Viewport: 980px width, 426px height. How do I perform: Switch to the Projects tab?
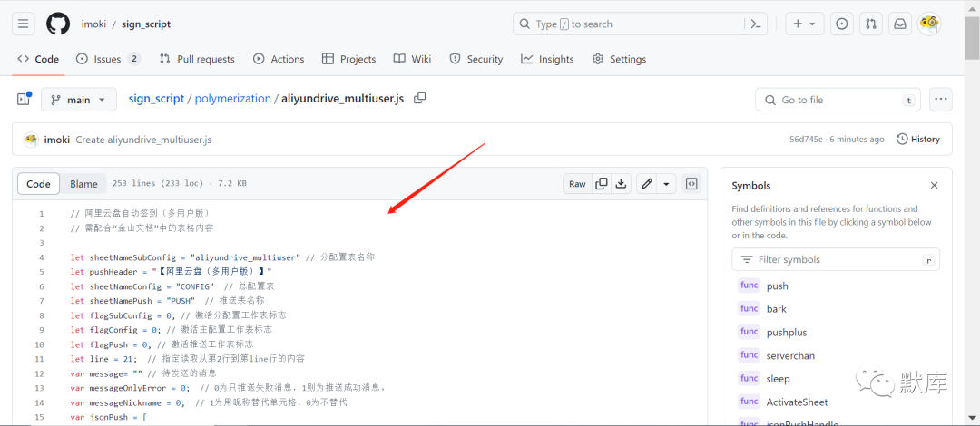[x=348, y=59]
